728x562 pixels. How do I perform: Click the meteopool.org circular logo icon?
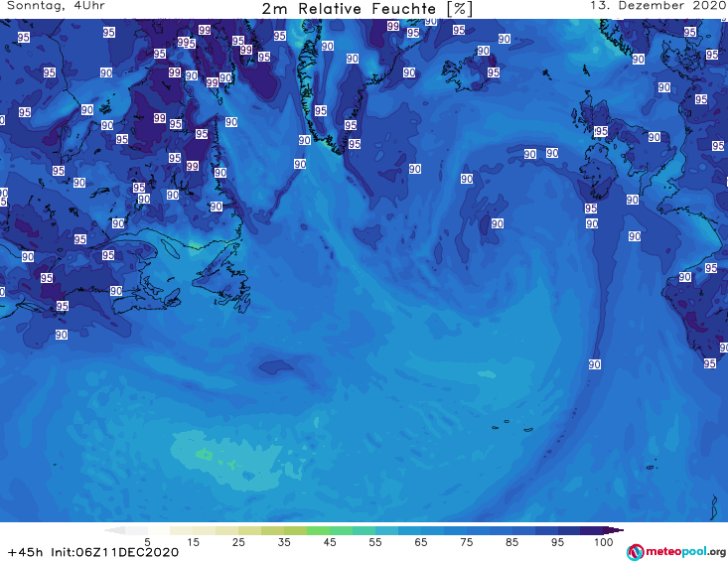click(x=635, y=552)
